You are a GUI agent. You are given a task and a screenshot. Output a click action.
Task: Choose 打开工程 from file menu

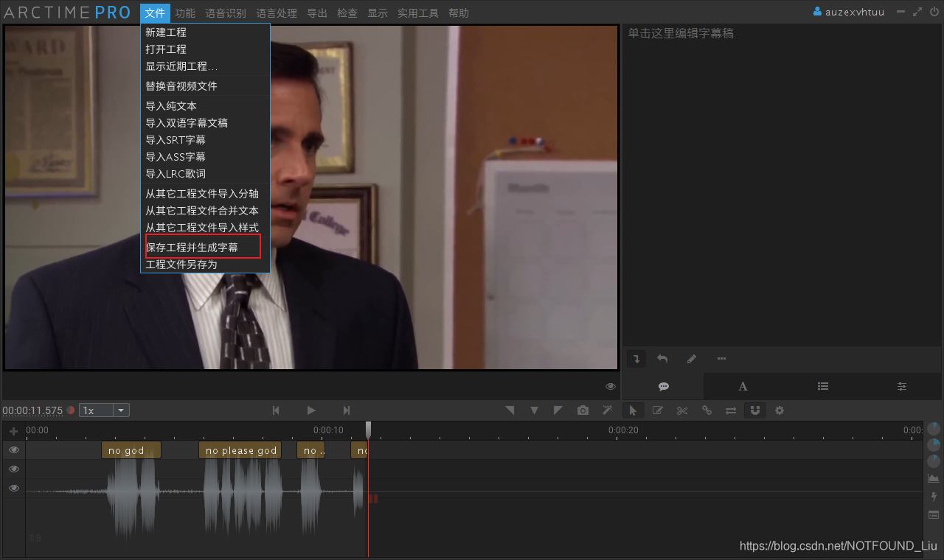205,49
